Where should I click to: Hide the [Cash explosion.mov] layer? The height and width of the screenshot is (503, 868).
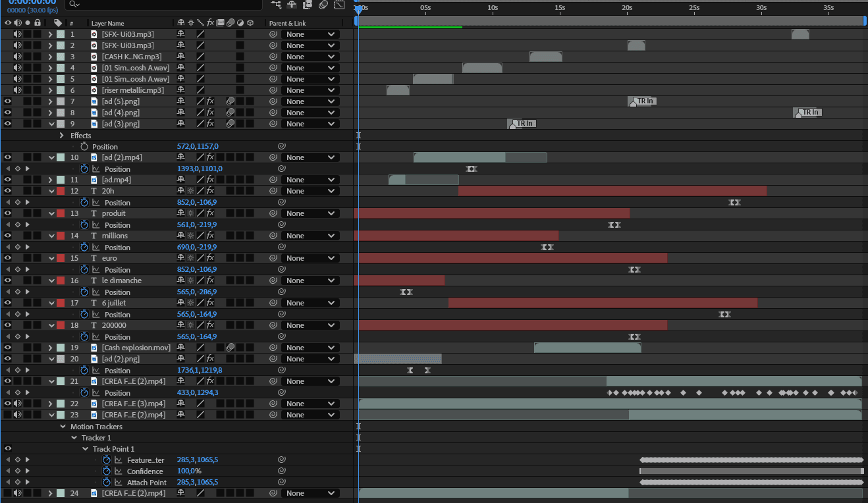pos(8,348)
